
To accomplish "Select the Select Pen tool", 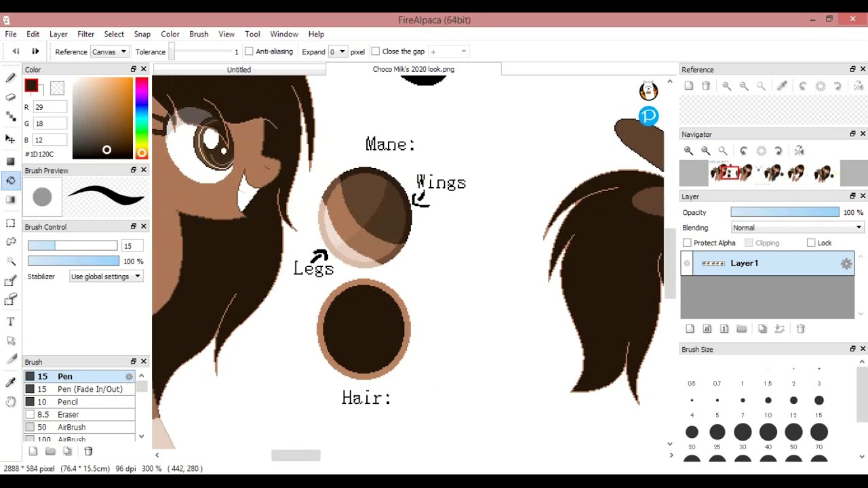I will [x=10, y=281].
